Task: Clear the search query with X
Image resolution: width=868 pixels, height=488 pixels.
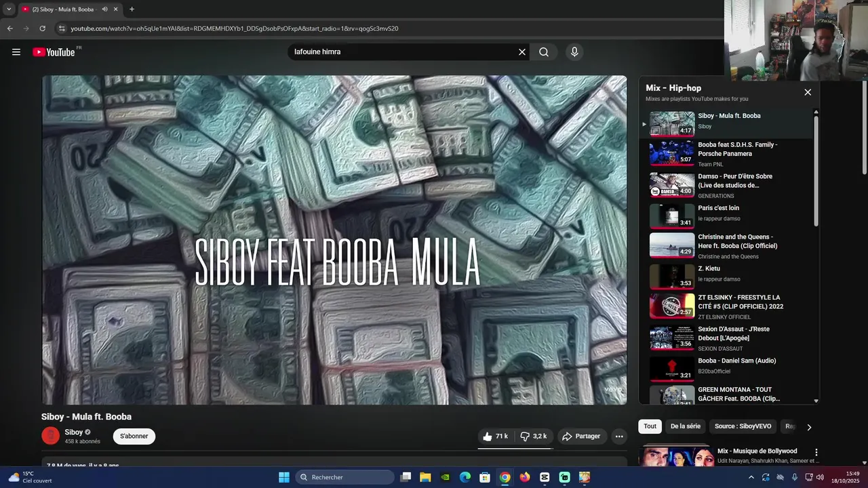Action: point(522,52)
